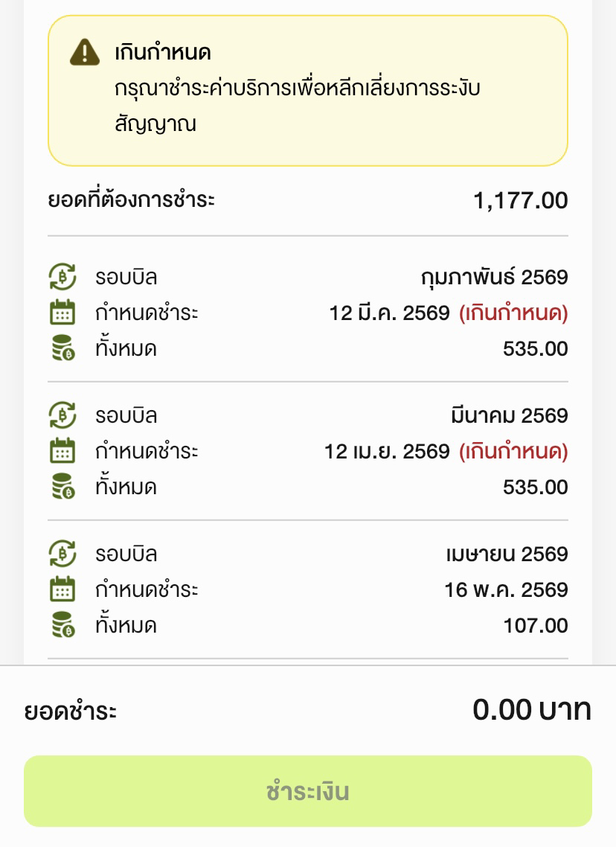Click calendar icon beside 16 พ.ค. 2569
This screenshot has height=847, width=616.
point(62,589)
